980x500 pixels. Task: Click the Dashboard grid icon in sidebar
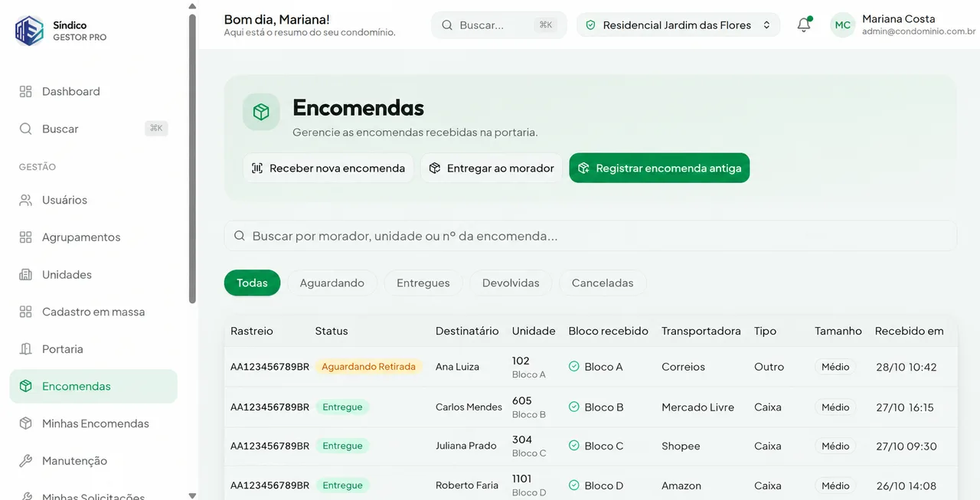(26, 91)
